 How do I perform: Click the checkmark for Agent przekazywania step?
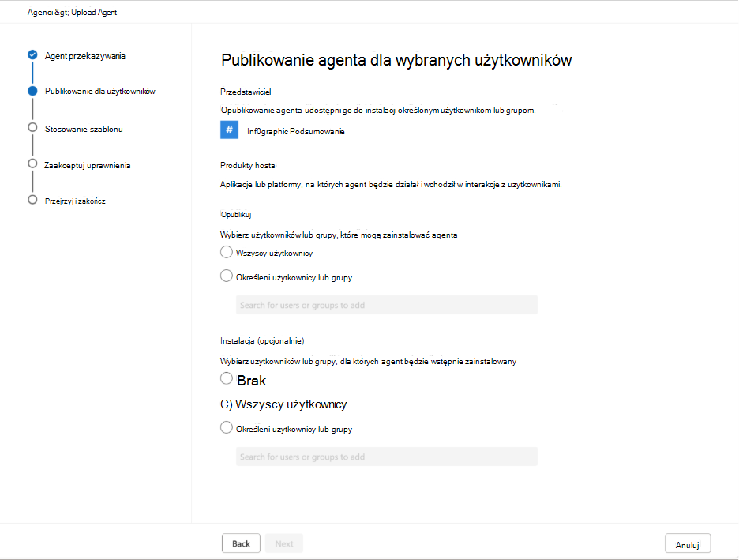[x=32, y=54]
